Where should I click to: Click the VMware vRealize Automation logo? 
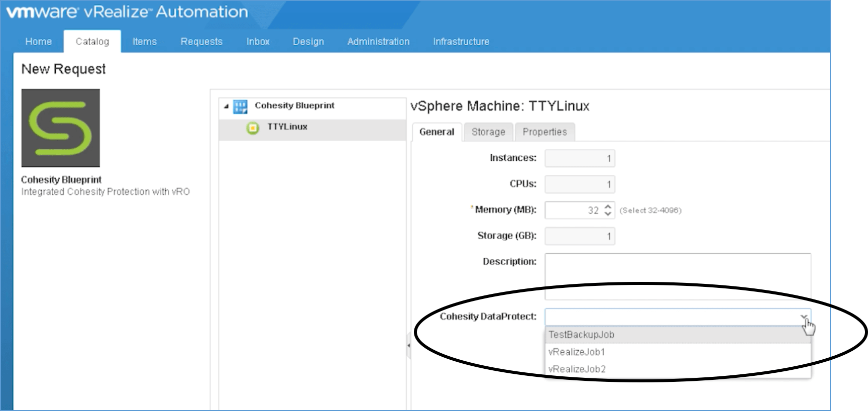click(127, 12)
